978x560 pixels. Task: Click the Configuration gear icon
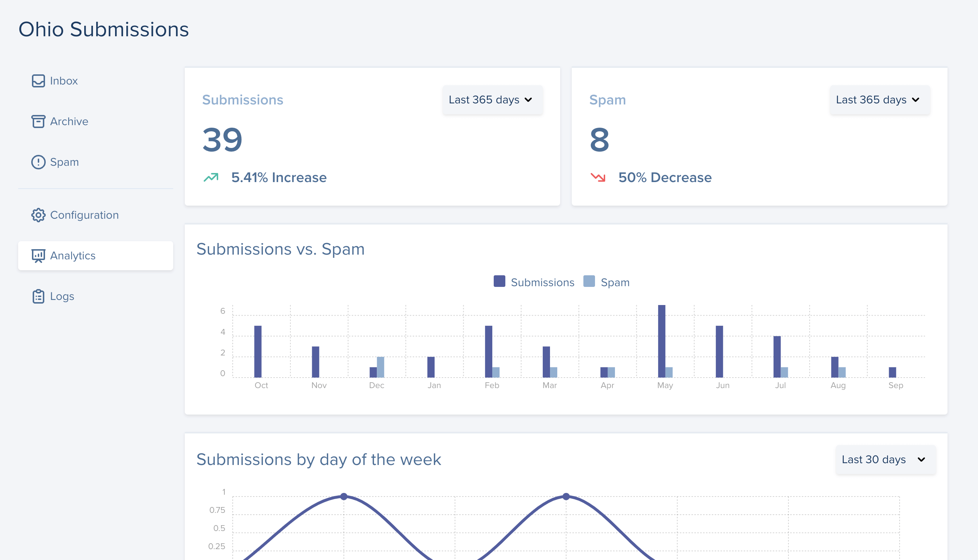click(38, 215)
